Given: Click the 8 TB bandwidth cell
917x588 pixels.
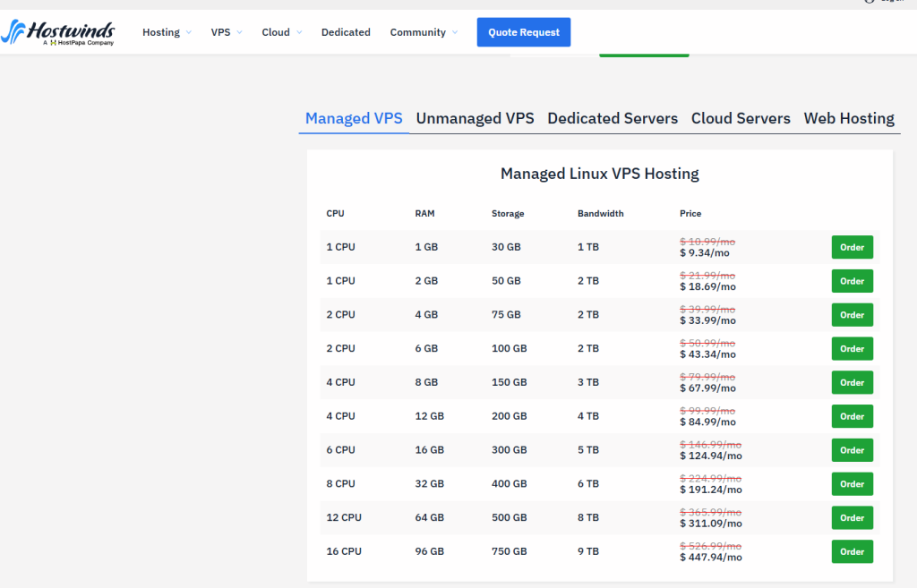Looking at the screenshot, I should tap(587, 517).
